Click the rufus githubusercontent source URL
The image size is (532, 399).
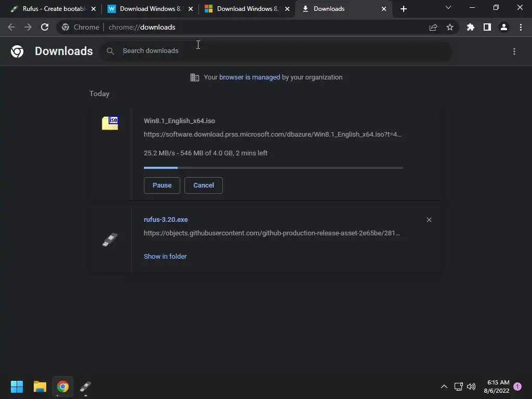272,233
